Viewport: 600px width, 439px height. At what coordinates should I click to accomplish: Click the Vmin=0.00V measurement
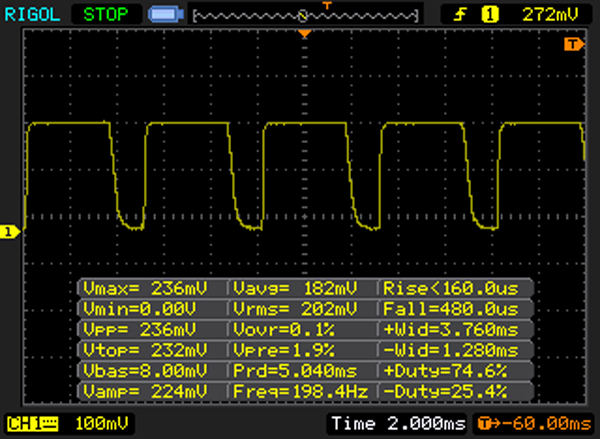point(139,309)
